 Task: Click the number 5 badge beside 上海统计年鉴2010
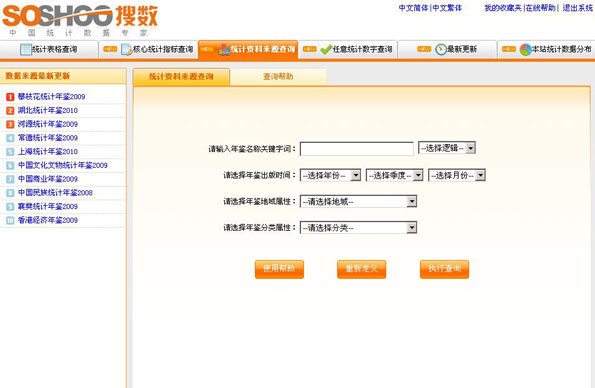point(10,152)
